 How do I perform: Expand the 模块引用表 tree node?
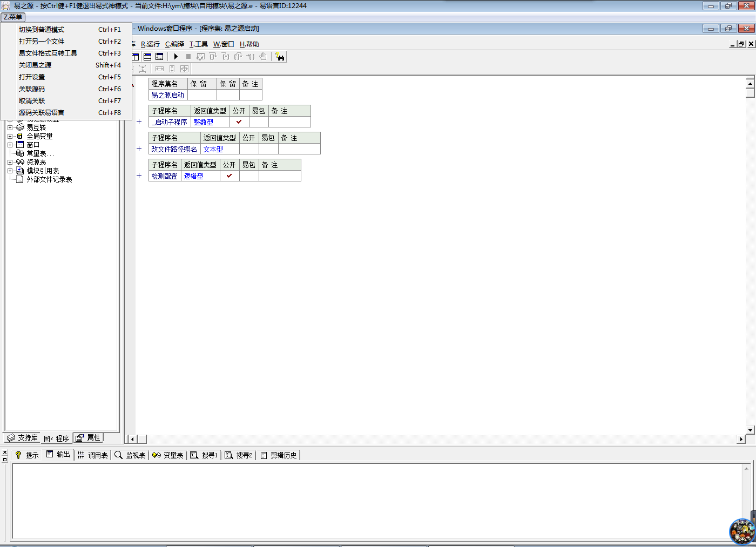click(10, 171)
